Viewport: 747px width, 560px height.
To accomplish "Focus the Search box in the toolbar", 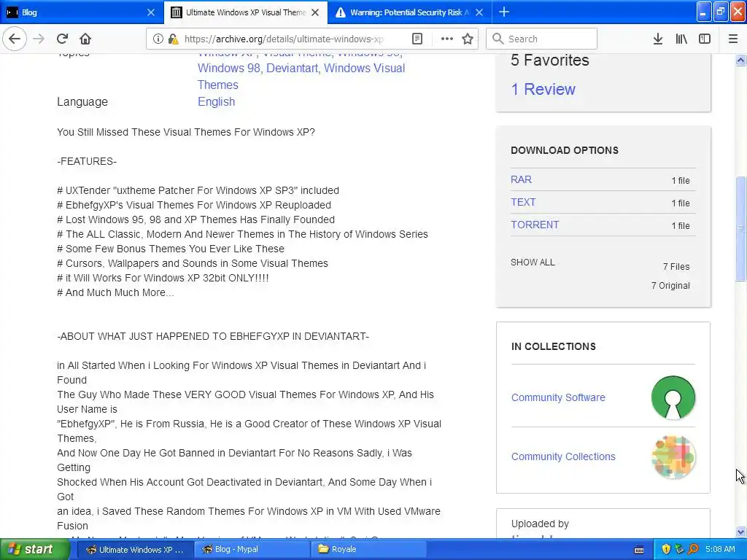I will 542,39.
